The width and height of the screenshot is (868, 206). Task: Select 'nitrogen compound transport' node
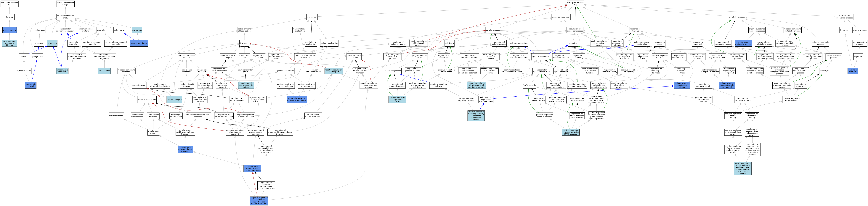click(x=126, y=71)
